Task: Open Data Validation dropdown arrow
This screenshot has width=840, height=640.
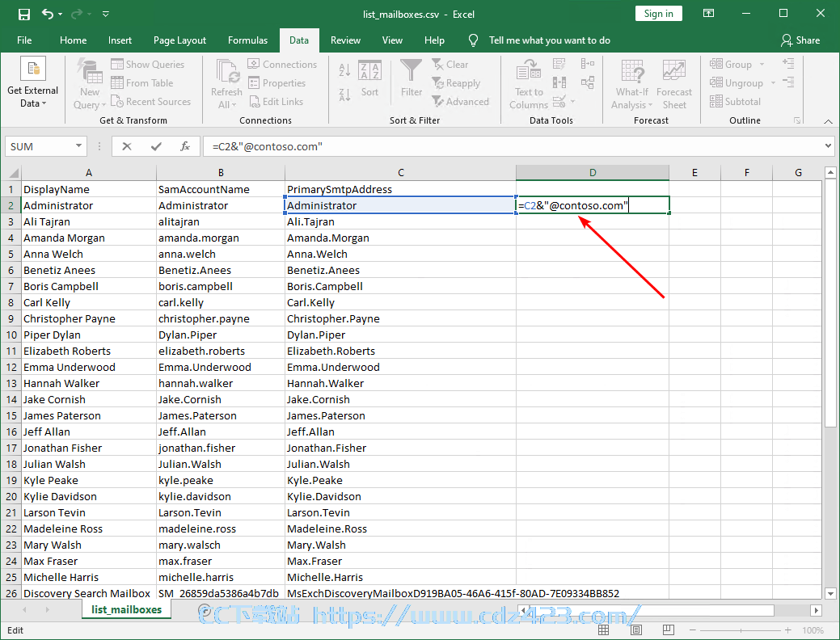Action: coord(572,101)
